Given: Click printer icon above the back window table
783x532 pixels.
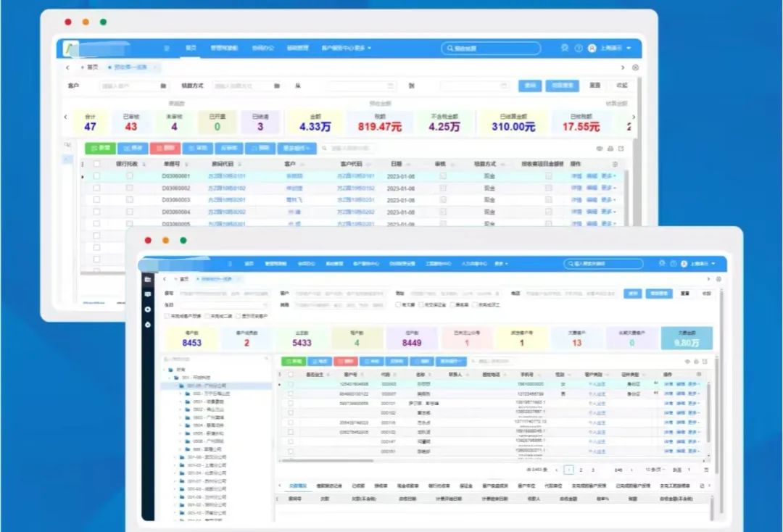Looking at the screenshot, I should (x=610, y=148).
